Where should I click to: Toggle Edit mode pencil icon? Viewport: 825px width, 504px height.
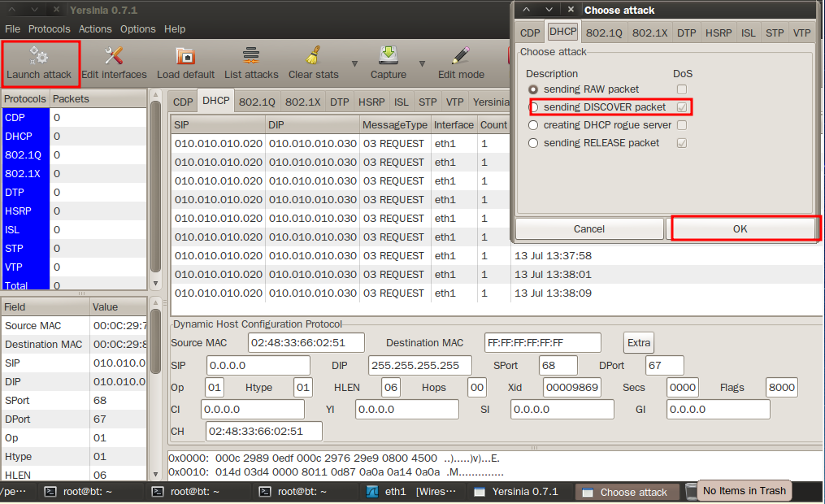[461, 55]
